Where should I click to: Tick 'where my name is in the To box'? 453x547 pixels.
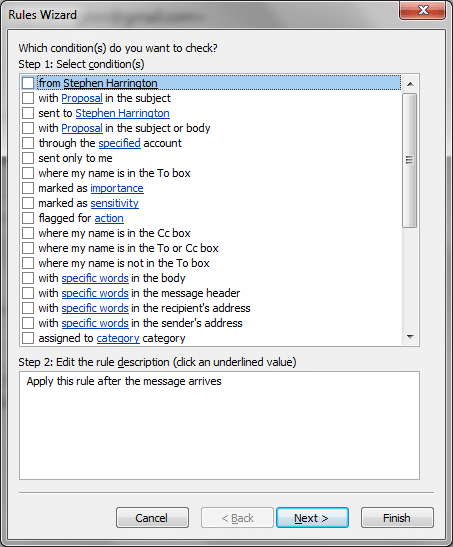click(x=28, y=173)
